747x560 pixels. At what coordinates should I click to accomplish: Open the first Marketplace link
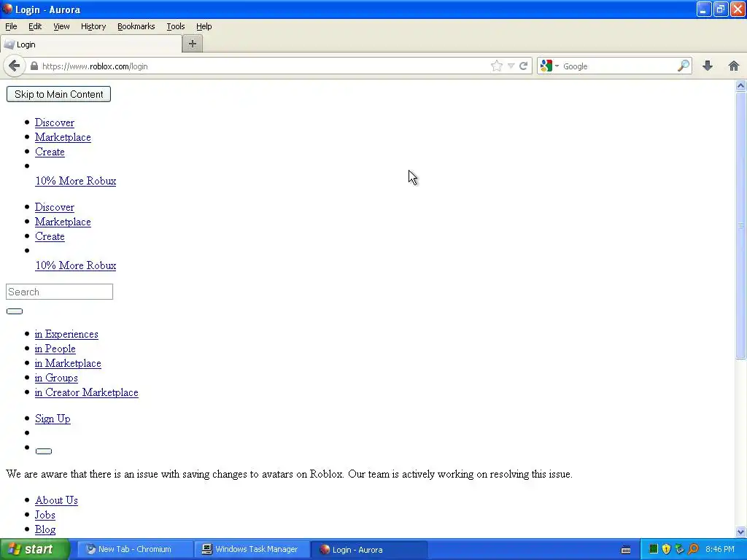point(63,137)
